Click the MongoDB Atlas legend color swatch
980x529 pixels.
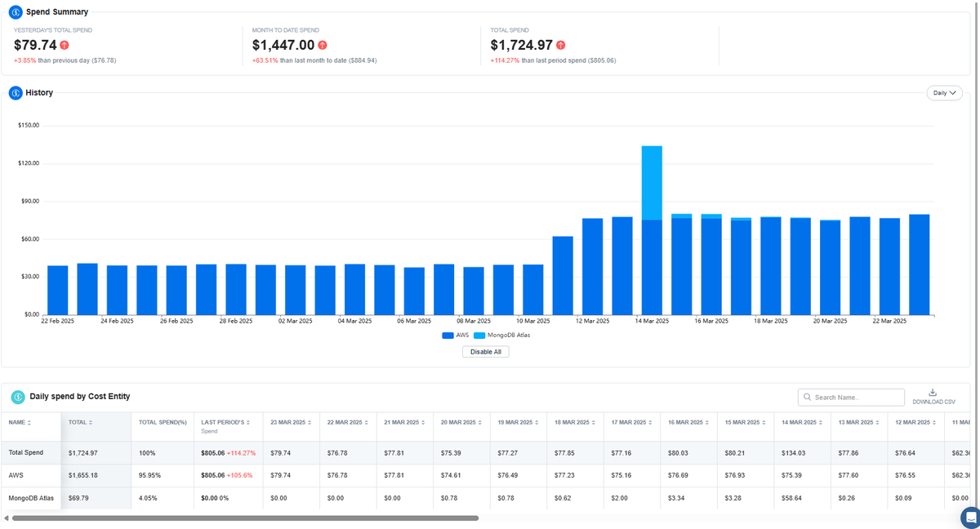coord(479,336)
